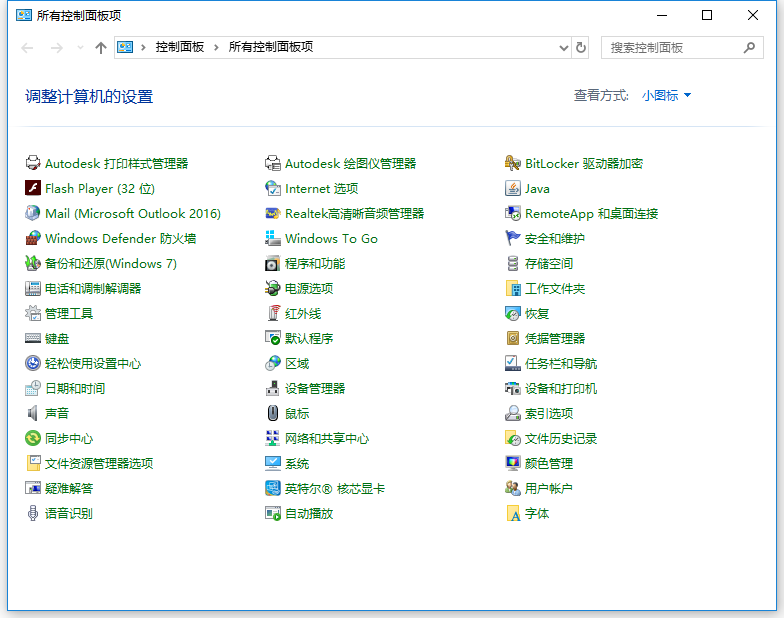Click the forward navigation arrow

point(56,48)
